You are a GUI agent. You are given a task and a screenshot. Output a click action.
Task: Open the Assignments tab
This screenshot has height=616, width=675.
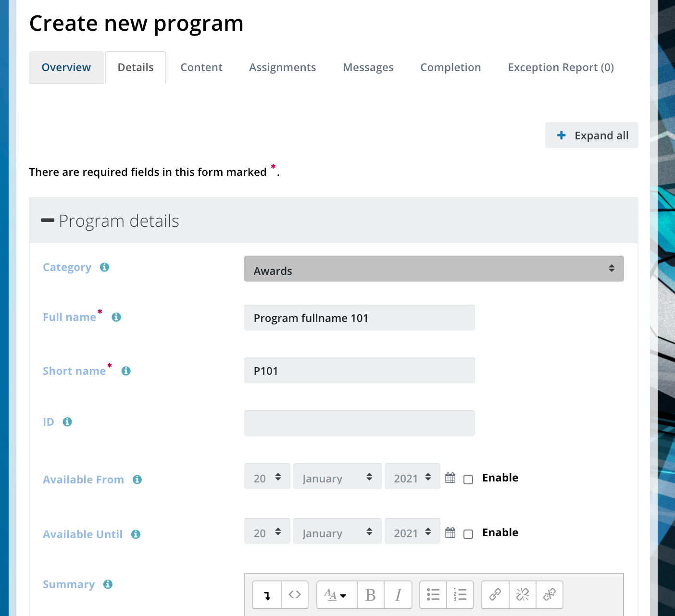(x=283, y=67)
